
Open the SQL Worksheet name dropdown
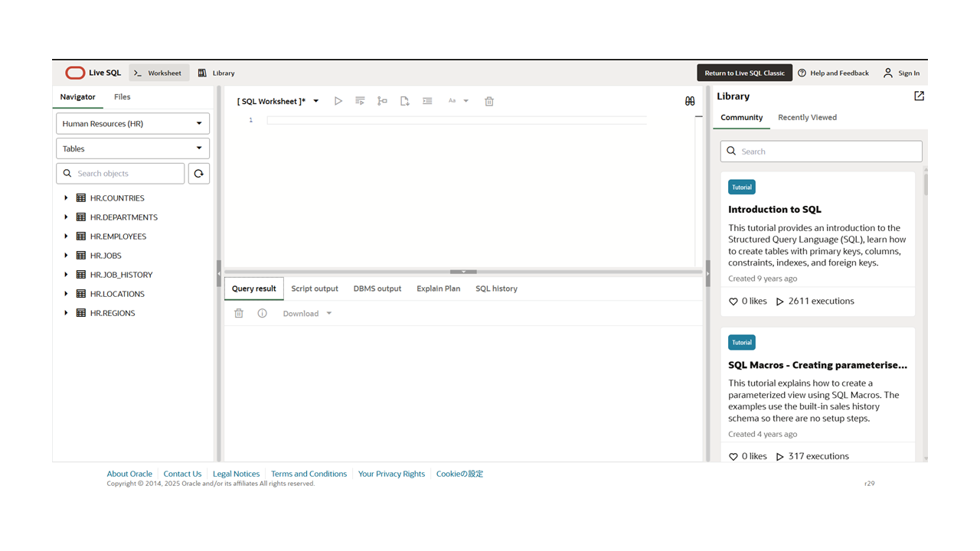[x=316, y=101]
